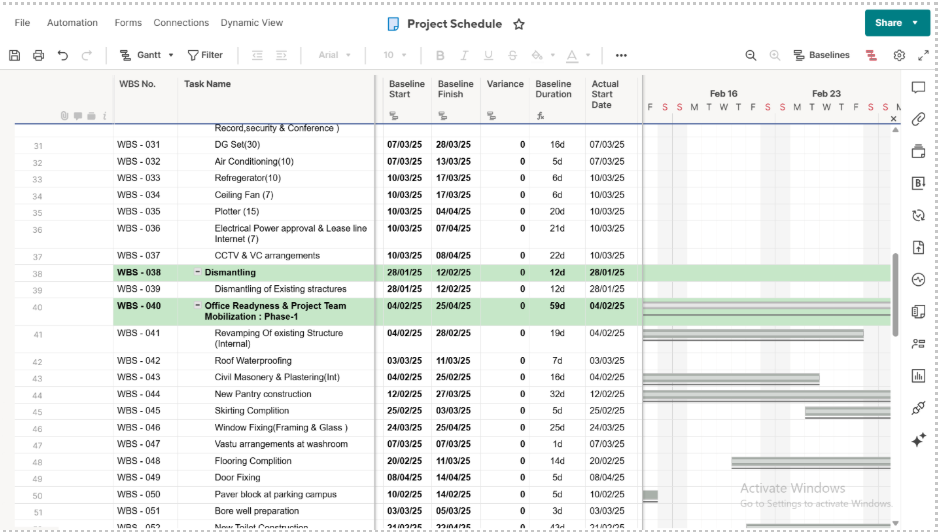This screenshot has height=532, width=940.
Task: Toggle the Baselines display
Action: (x=822, y=56)
